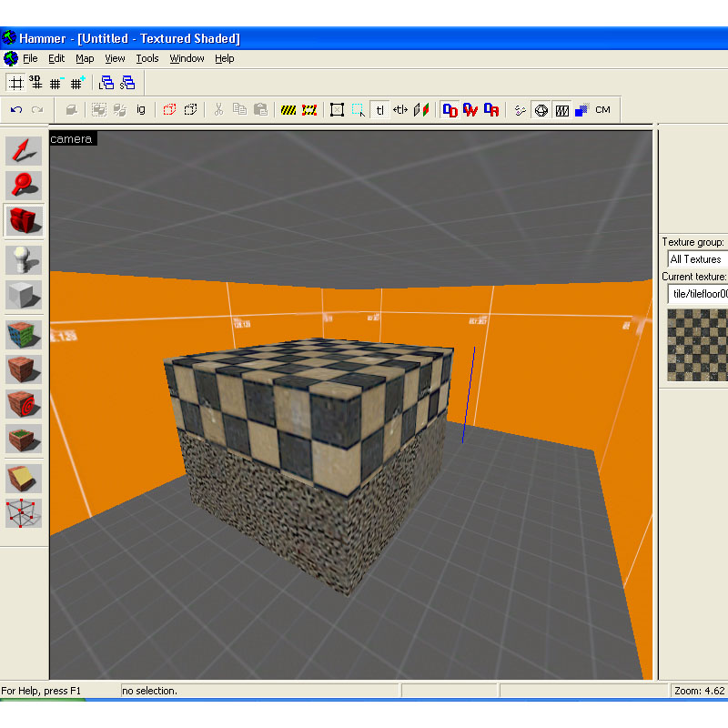Open the Toggle Texture Application tool
The image size is (728, 728).
coord(24,334)
